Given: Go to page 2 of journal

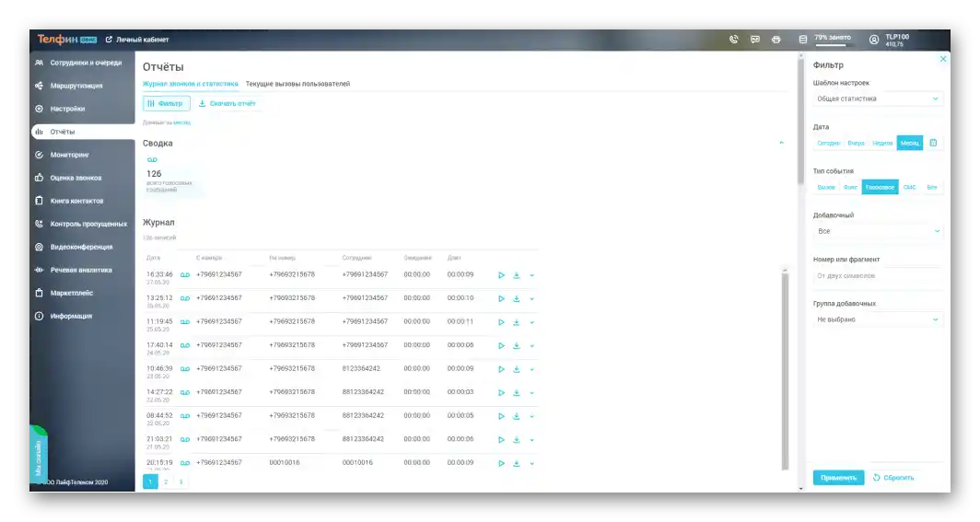Looking at the screenshot, I should [x=166, y=481].
